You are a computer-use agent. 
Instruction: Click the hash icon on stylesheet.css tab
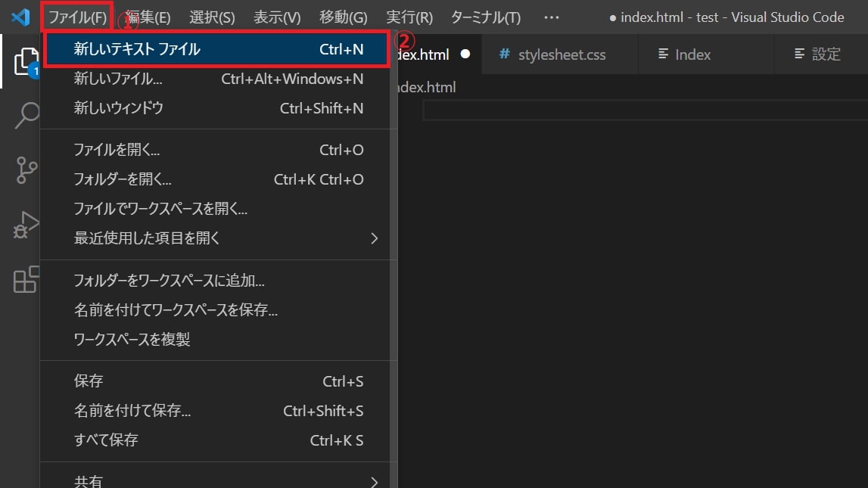click(504, 54)
